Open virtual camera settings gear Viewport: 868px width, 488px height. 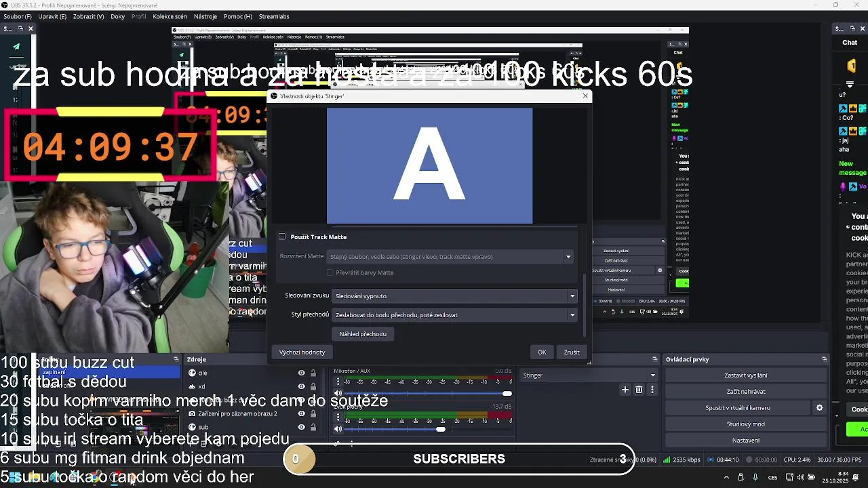(x=819, y=408)
